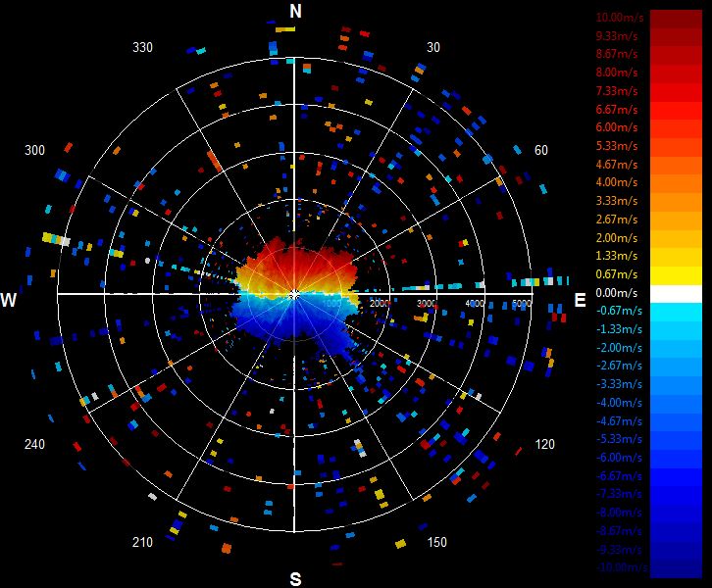Viewport: 712px width, 588px height.
Task: Click the -3.33m/s legend label
Action: click(620, 384)
